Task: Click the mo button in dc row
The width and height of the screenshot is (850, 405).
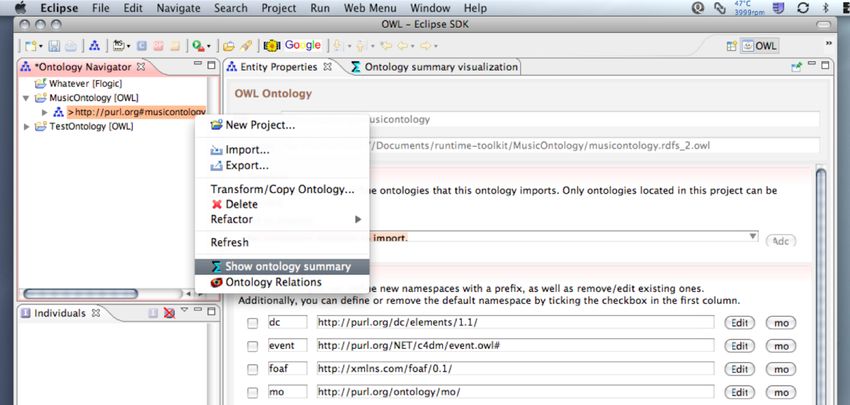Action: click(781, 323)
